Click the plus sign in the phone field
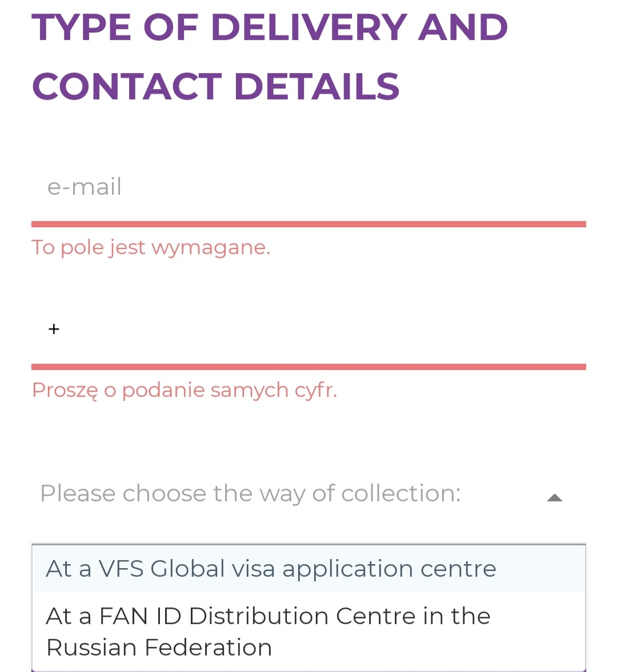The image size is (617, 672). (54, 329)
